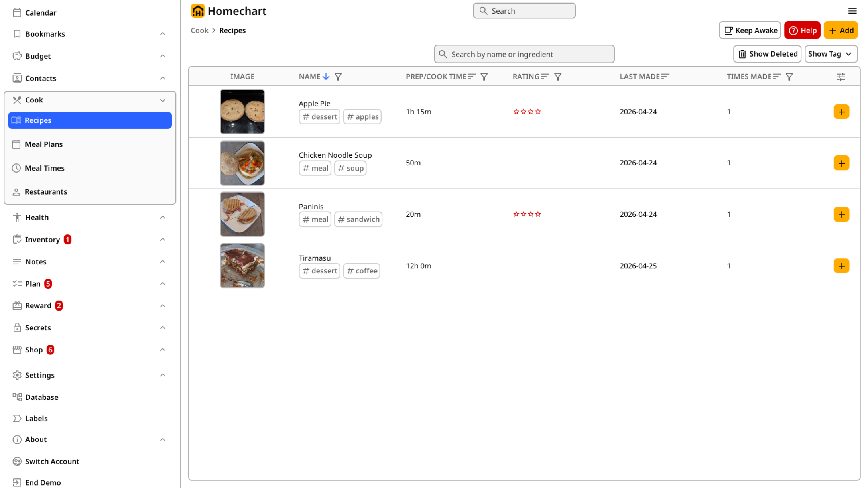The width and height of the screenshot is (868, 488).
Task: Open the Show Deleted recipes view
Action: (x=767, y=54)
